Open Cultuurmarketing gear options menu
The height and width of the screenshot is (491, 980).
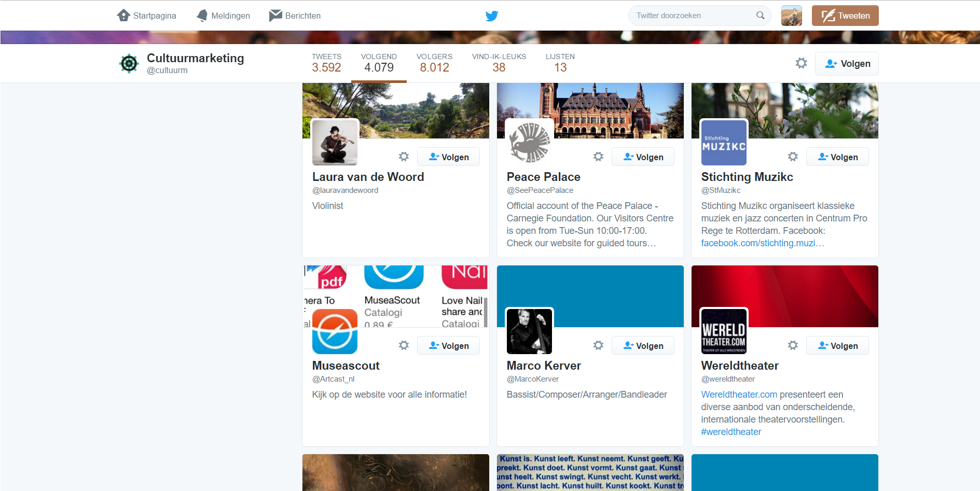click(x=802, y=63)
